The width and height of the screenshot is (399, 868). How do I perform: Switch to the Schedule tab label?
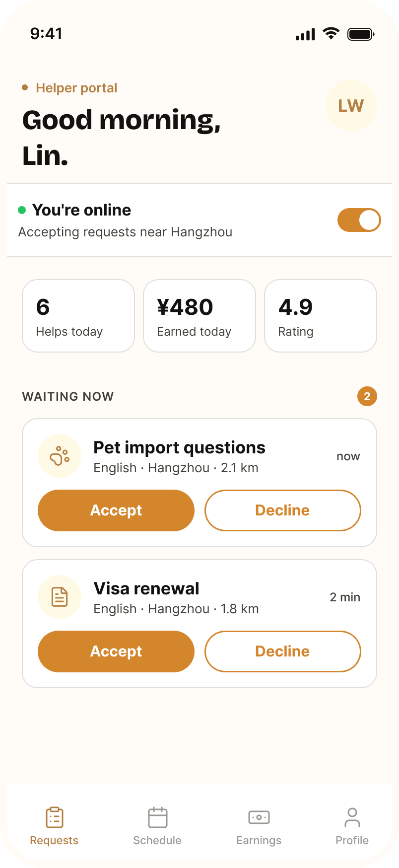[x=157, y=840]
